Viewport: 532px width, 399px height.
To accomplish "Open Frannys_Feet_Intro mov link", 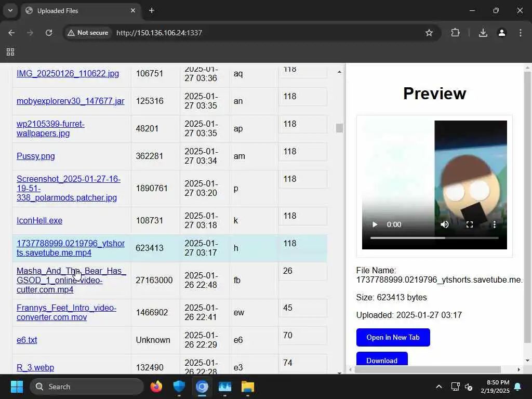I will pos(66,312).
